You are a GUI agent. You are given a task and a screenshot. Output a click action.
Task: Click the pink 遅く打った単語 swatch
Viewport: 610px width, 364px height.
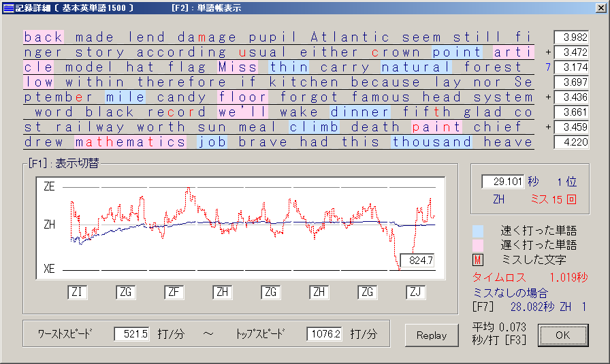tap(478, 246)
